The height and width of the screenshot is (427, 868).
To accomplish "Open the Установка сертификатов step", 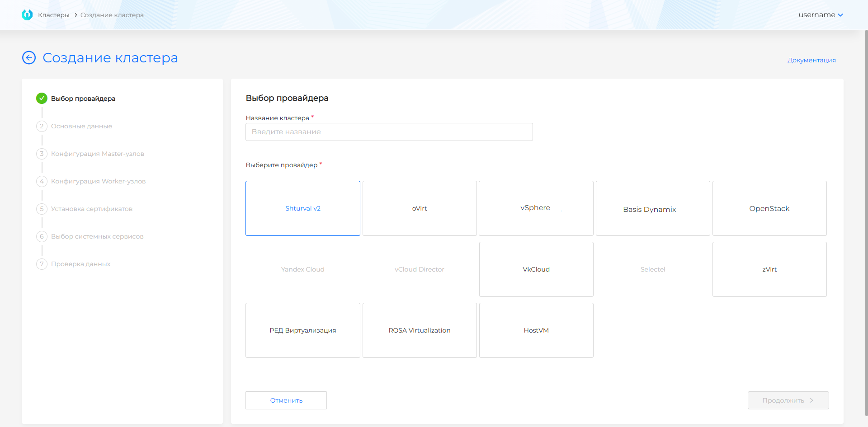I will (92, 209).
